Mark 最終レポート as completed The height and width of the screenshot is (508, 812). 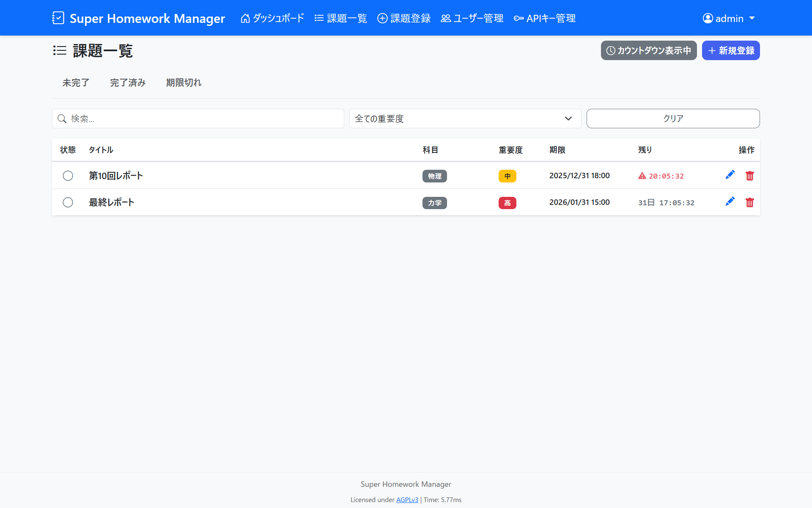click(68, 202)
